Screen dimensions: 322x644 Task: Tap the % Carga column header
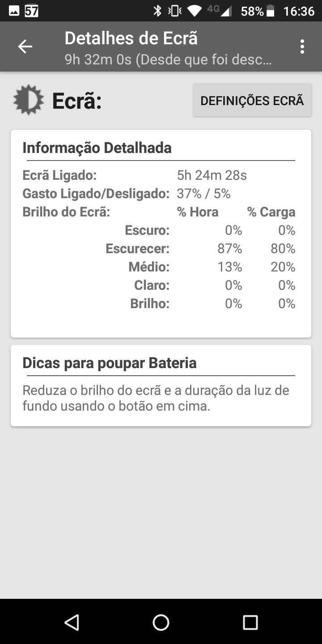pyautogui.click(x=271, y=212)
